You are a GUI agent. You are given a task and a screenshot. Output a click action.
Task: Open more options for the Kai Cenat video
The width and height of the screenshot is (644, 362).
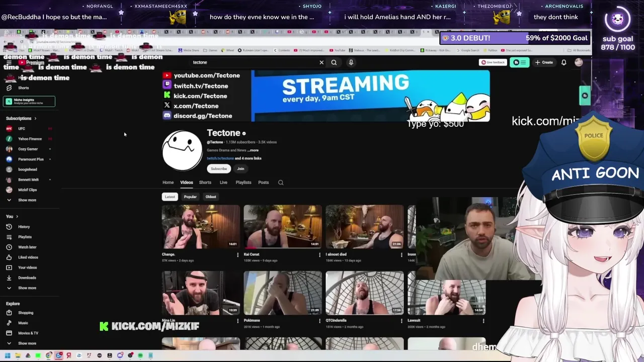pyautogui.click(x=319, y=255)
